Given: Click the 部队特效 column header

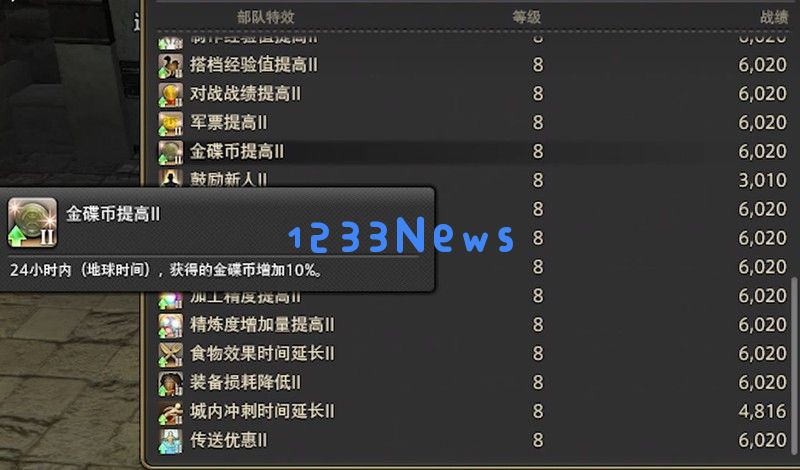Looking at the screenshot, I should click(265, 17).
